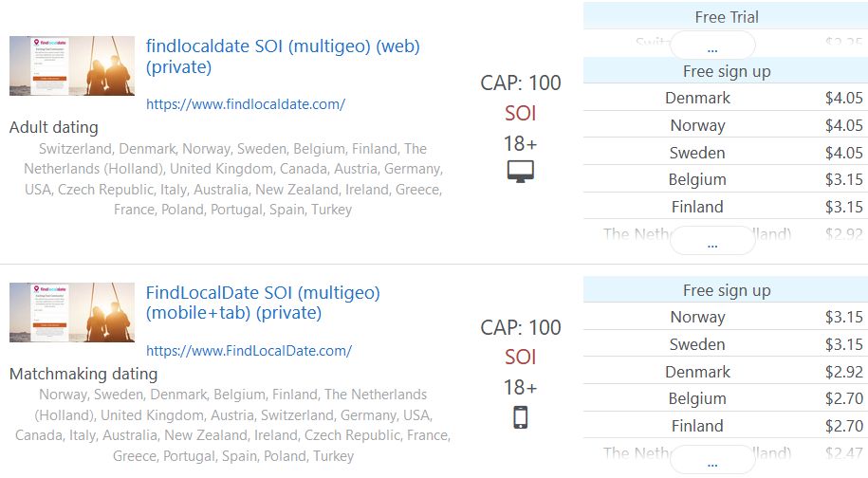Screen dimensions: 868x478
Task: Select first offer's Free sign up header
Action: (726, 71)
